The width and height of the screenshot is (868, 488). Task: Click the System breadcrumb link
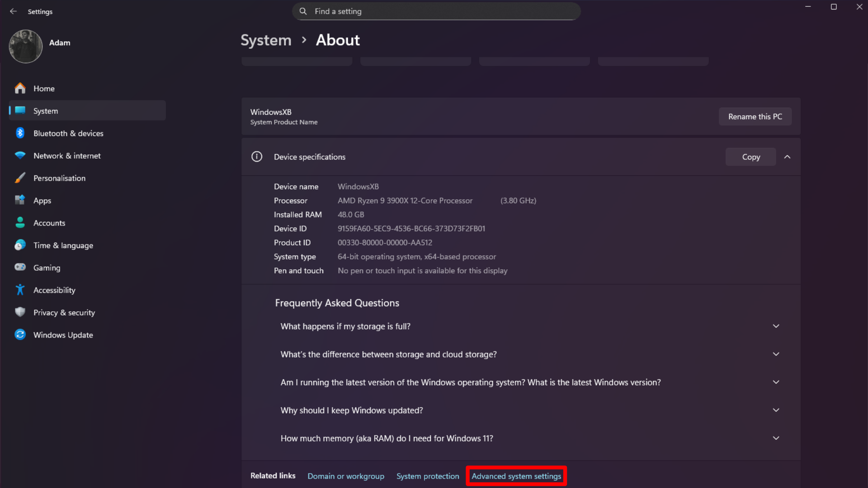tap(266, 40)
